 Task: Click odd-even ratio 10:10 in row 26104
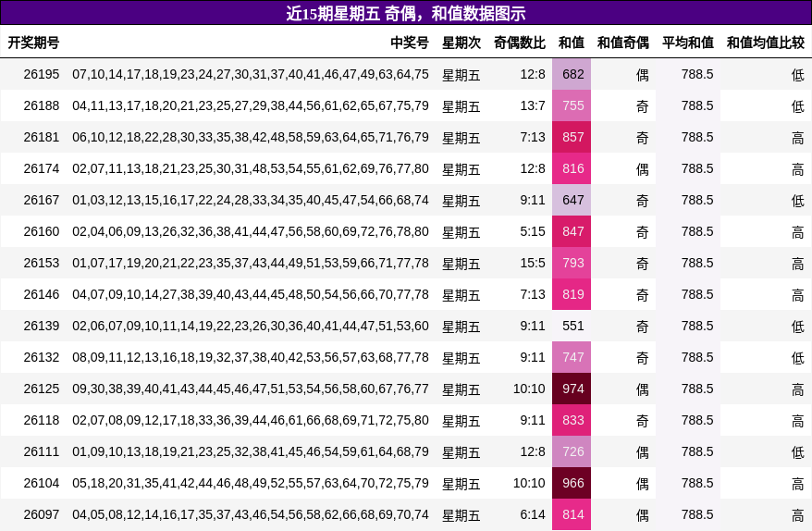[529, 483]
